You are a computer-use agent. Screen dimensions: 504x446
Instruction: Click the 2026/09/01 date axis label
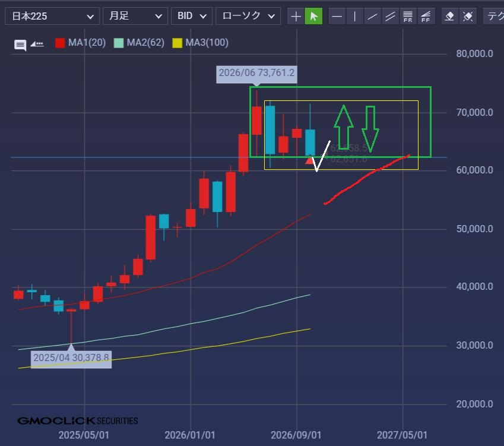coord(296,435)
